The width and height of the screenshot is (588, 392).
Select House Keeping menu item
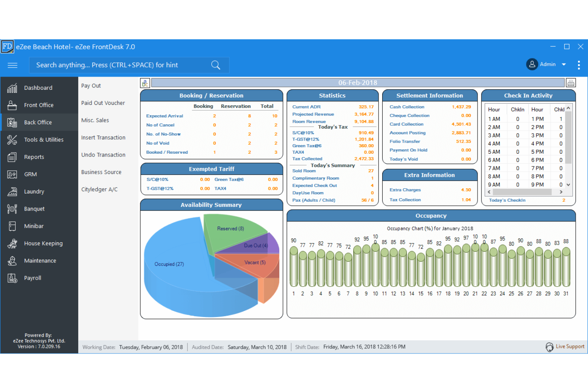point(43,243)
